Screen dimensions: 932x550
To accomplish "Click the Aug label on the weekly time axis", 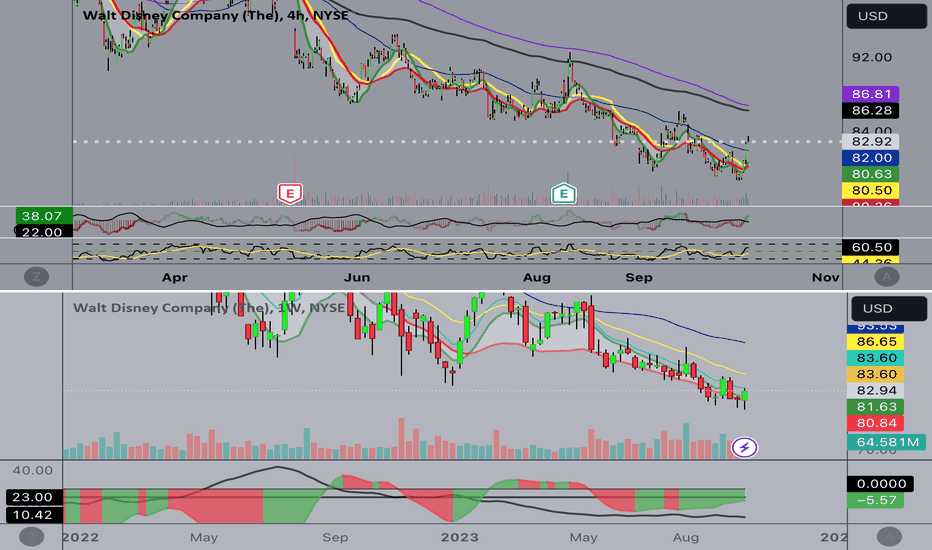I will click(x=686, y=538).
